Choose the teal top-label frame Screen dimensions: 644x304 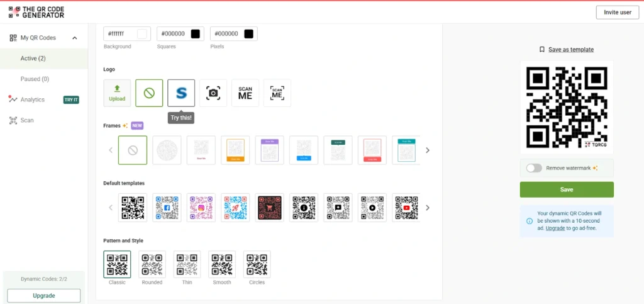pos(406,150)
